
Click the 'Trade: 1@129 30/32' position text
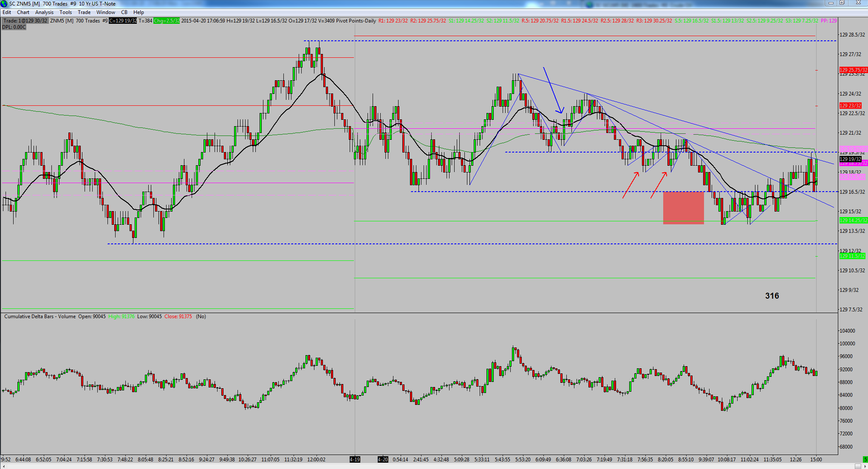coord(25,21)
